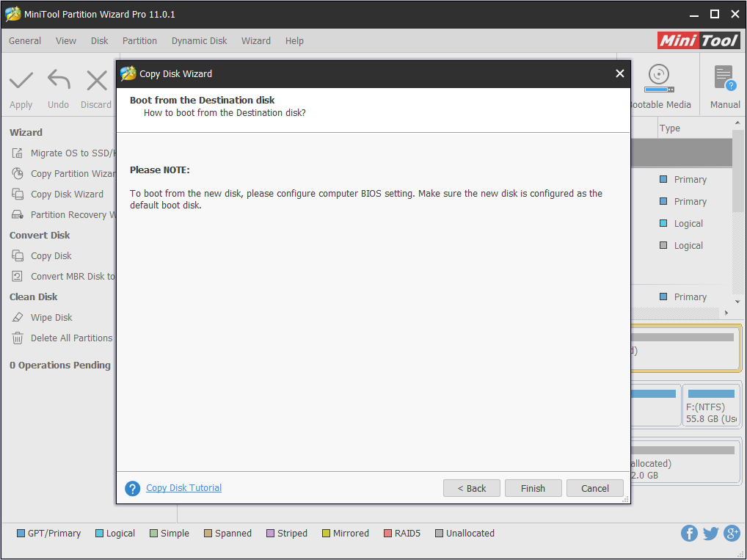Open the Google Plus social icon

(x=732, y=534)
